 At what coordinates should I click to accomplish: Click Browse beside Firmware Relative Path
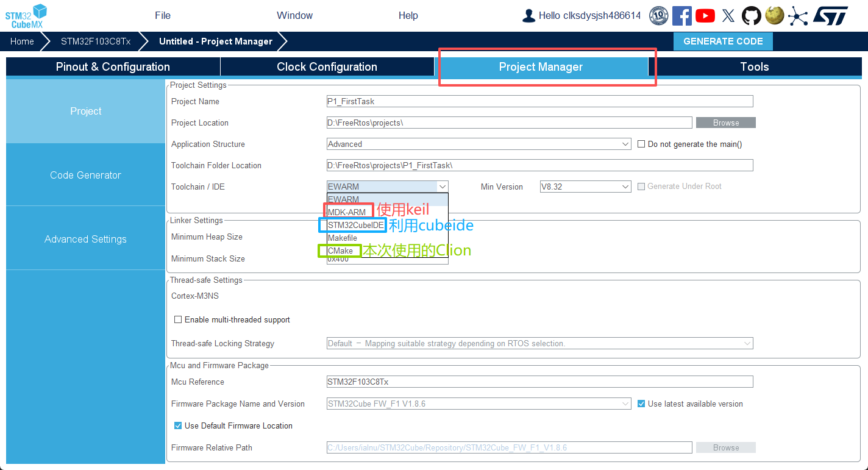tap(726, 447)
